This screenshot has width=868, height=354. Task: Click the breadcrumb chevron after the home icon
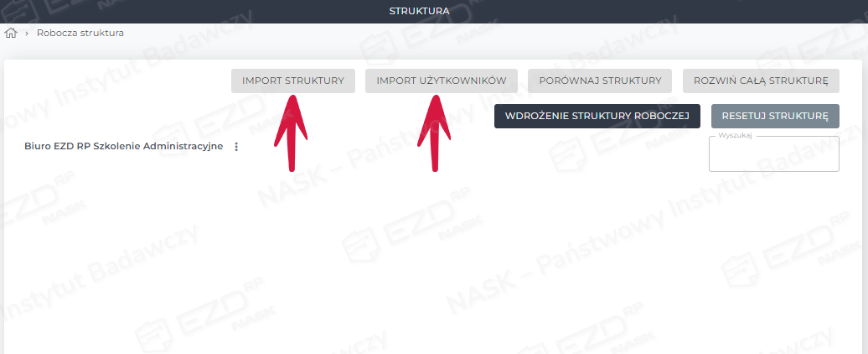tap(27, 34)
